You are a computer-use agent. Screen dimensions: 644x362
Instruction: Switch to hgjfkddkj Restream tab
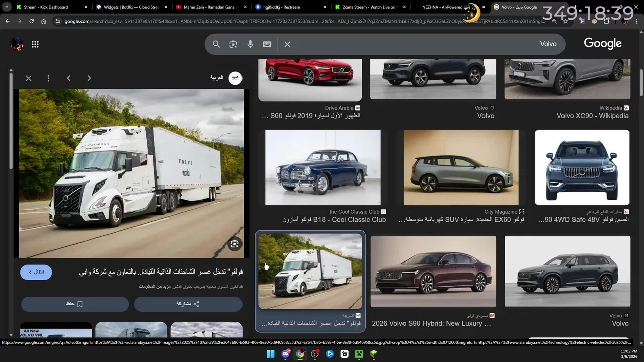coord(291,7)
